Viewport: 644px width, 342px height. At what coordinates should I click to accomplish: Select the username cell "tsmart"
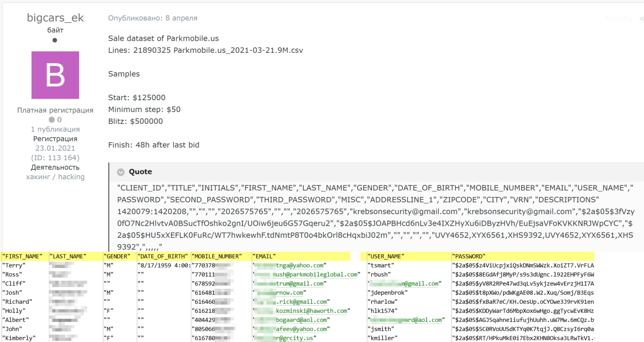[x=381, y=265]
